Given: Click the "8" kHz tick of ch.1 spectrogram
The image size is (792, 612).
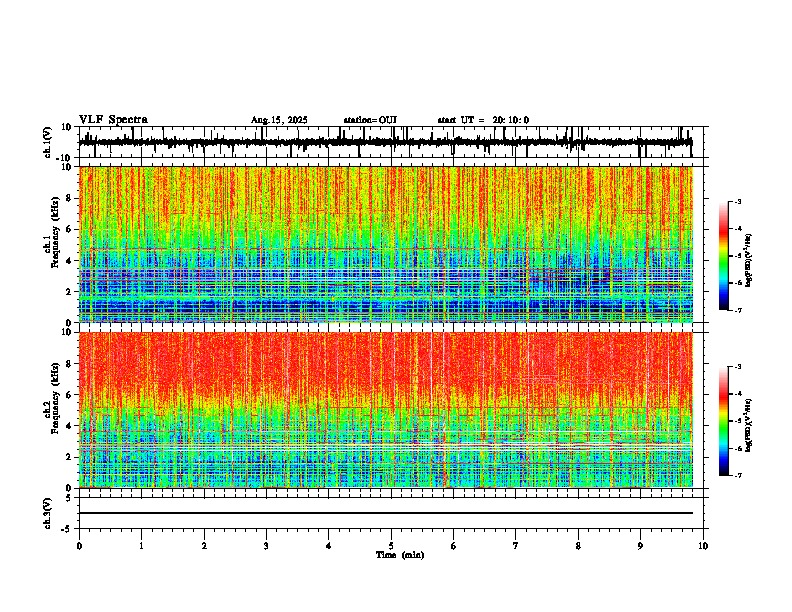Looking at the screenshot, I should pyautogui.click(x=70, y=198).
